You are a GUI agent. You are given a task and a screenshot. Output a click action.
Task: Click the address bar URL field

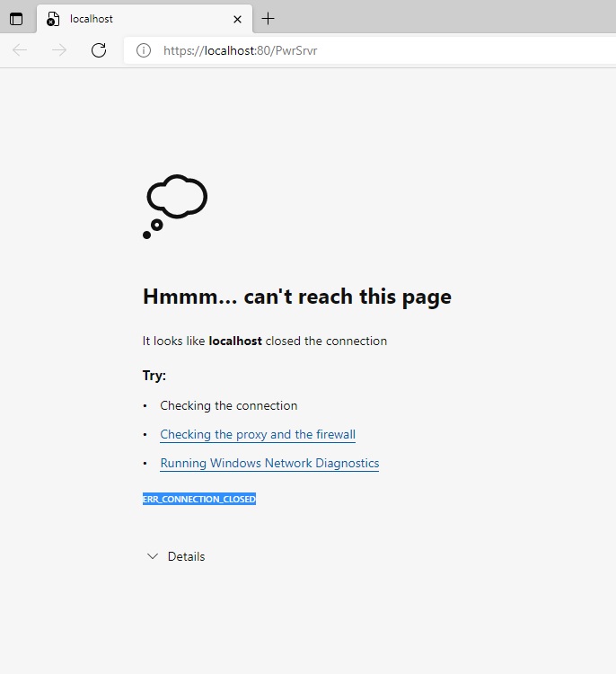[359, 50]
